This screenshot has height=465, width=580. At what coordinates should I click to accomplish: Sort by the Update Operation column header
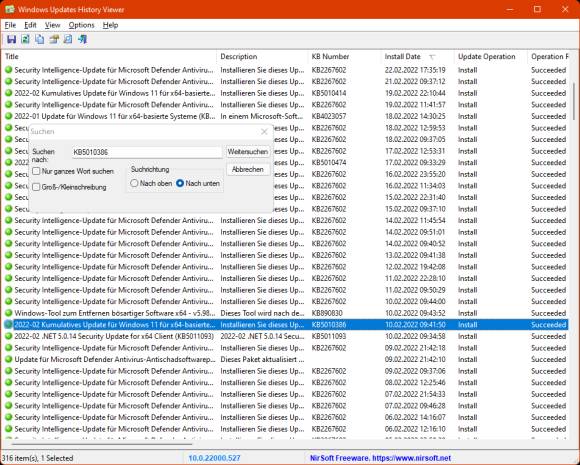(491, 57)
